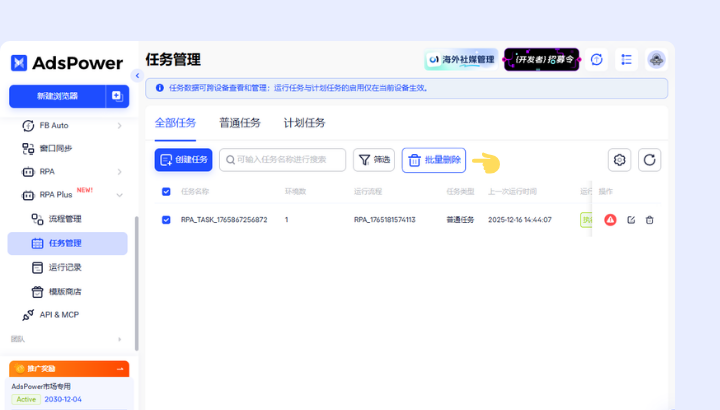
Task: Click the 流程管理 flow icon
Action: pyautogui.click(x=37, y=219)
